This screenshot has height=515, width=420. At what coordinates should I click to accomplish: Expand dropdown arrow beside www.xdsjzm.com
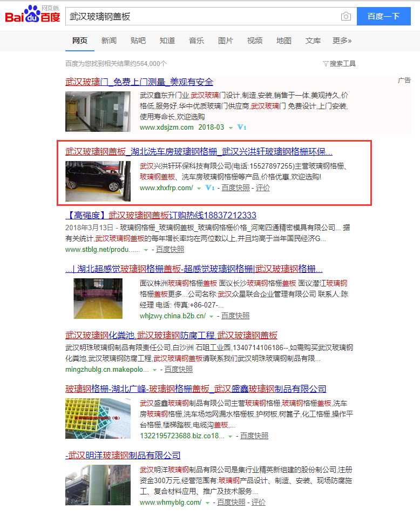pyautogui.click(x=231, y=128)
